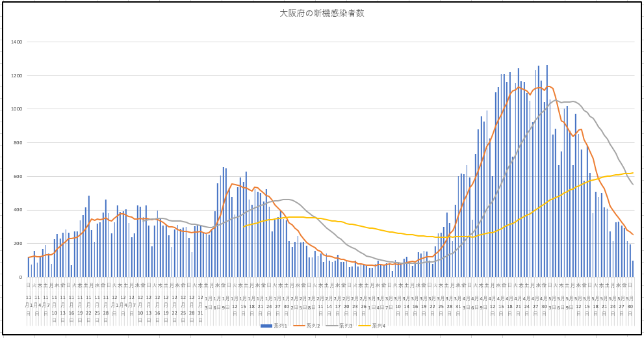This screenshot has width=644, height=338.
Task: Select the tallest blue bar near 5月 peak
Action: (547, 171)
